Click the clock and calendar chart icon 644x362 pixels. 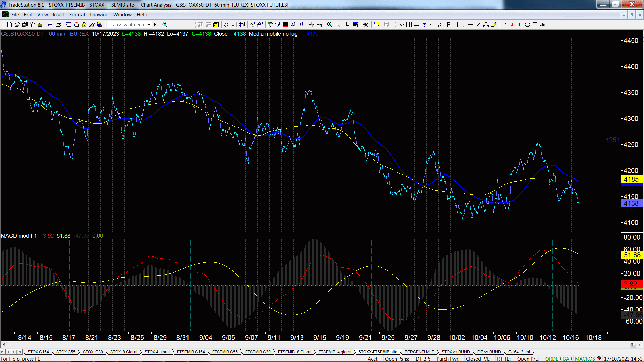(270, 24)
